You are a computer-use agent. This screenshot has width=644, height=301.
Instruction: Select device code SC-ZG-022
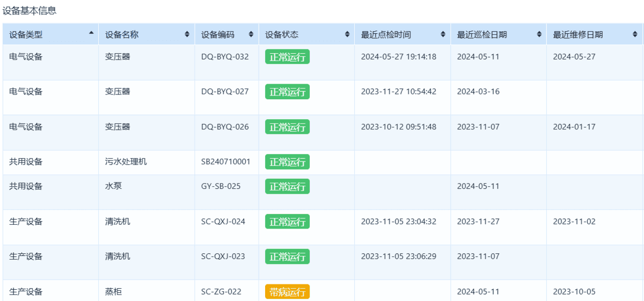click(221, 291)
